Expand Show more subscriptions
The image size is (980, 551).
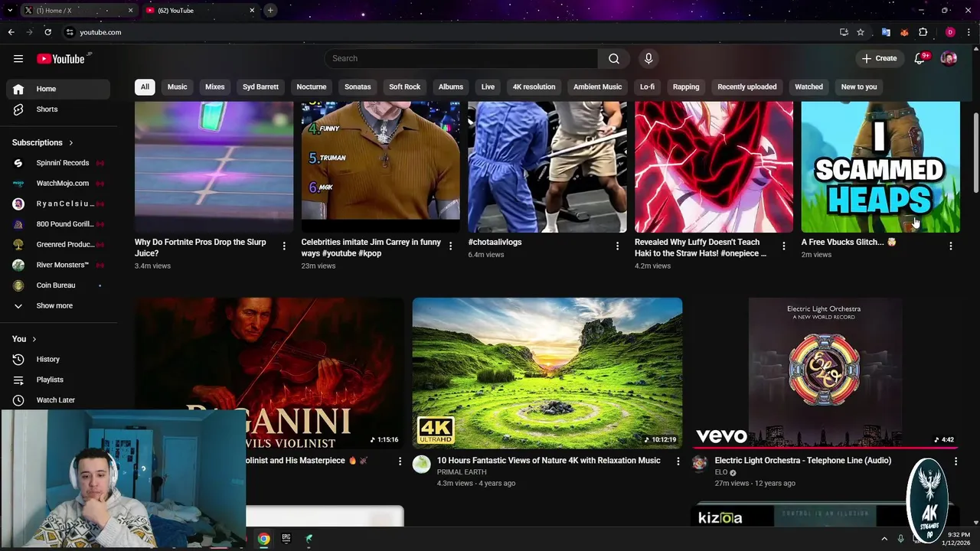(x=58, y=306)
